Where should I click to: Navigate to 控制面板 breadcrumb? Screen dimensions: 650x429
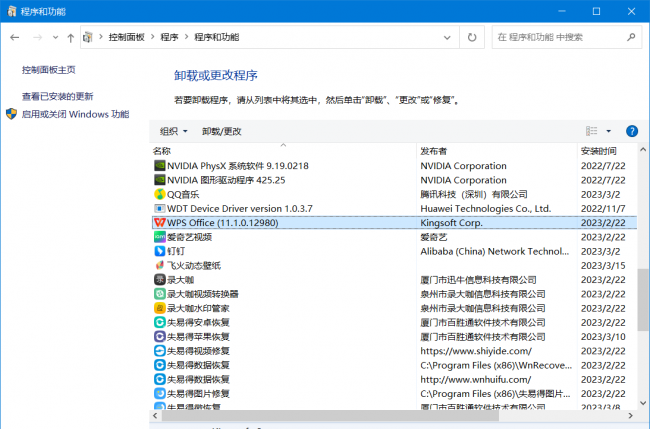point(126,37)
